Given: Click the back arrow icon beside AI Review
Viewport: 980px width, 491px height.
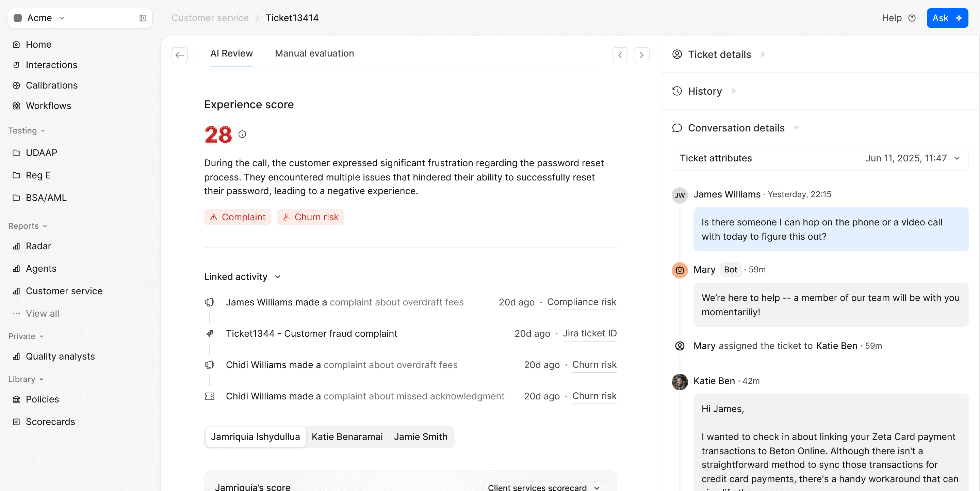Looking at the screenshot, I should [x=180, y=55].
